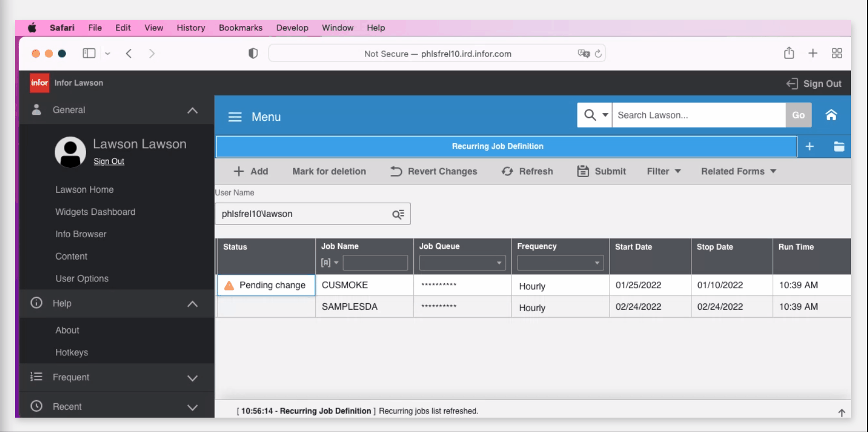
Task: Select the Recurring Job Definition tab
Action: [x=506, y=146]
